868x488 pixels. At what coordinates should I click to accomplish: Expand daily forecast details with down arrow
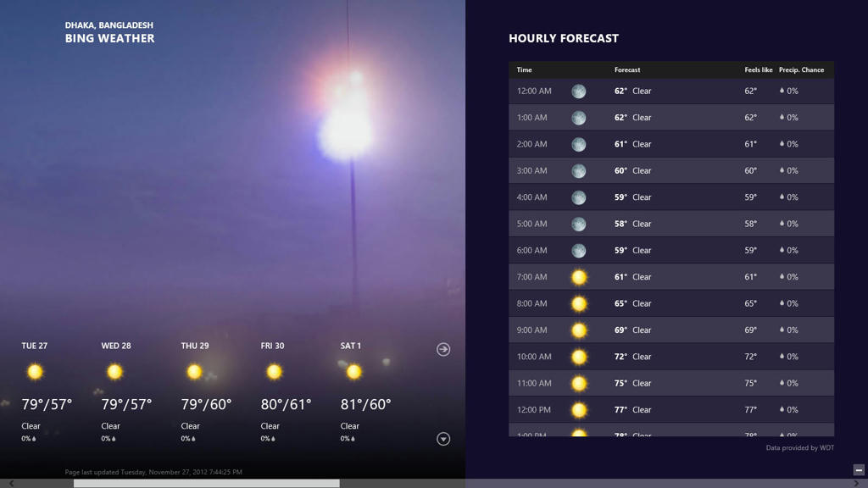[x=443, y=439]
